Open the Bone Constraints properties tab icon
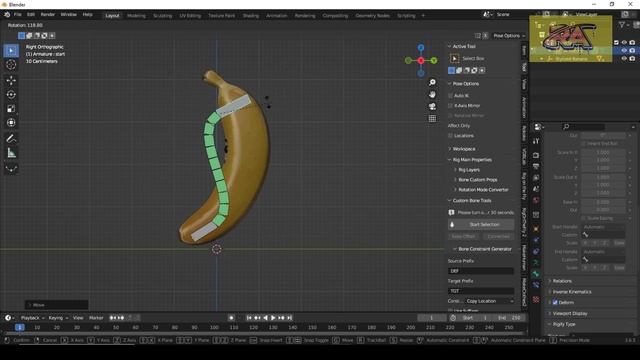The width and height of the screenshot is (640, 360). click(536, 285)
